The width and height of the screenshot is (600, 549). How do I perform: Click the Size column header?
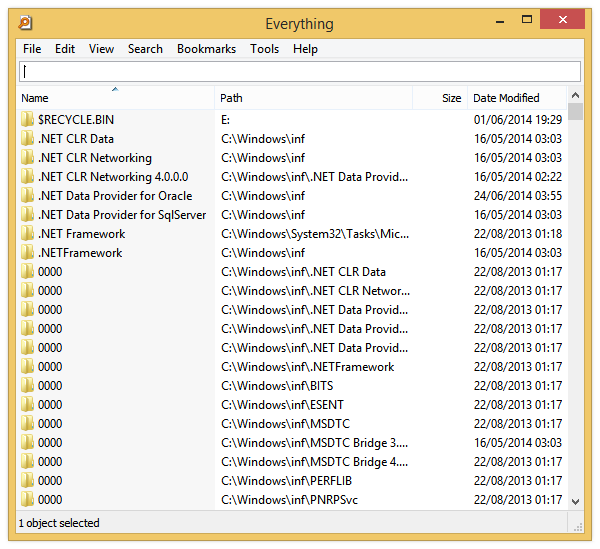451,98
